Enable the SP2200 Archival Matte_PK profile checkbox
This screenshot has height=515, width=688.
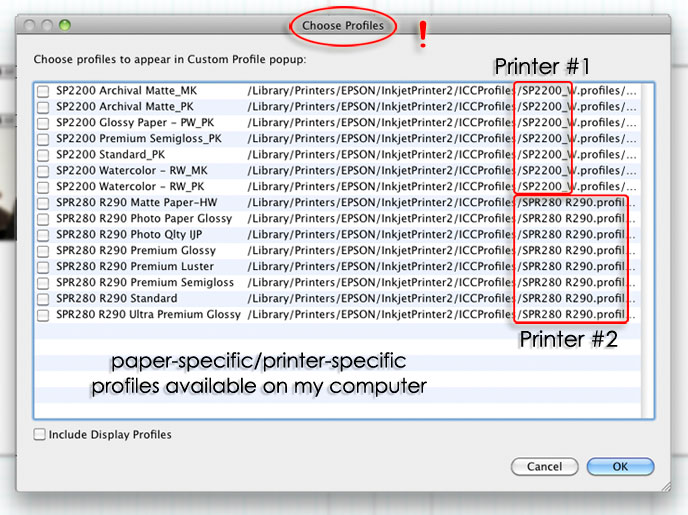point(43,107)
